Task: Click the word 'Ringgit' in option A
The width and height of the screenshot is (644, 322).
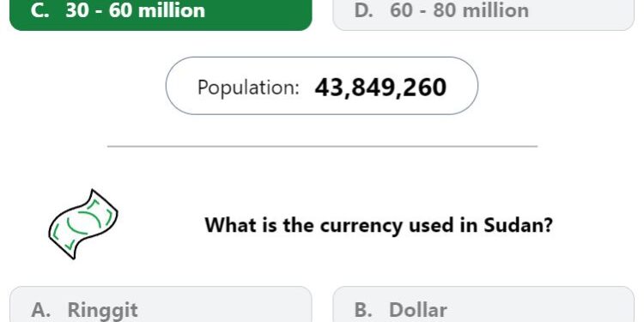Action: pyautogui.click(x=103, y=311)
